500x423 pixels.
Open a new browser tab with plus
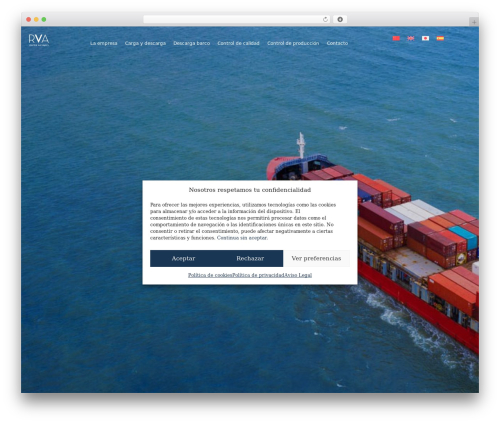point(474,22)
